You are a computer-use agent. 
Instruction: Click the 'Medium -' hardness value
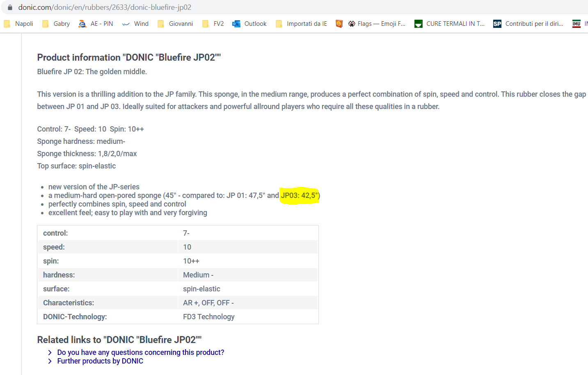pyautogui.click(x=198, y=275)
